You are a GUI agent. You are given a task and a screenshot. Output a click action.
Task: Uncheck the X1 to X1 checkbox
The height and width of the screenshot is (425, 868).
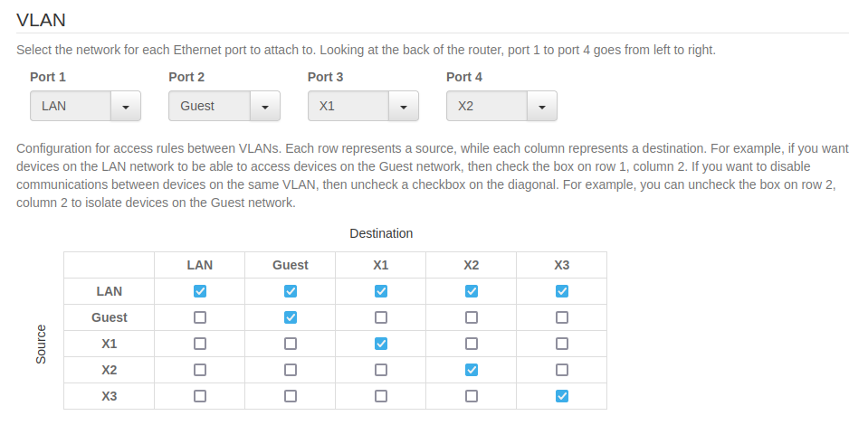[381, 344]
